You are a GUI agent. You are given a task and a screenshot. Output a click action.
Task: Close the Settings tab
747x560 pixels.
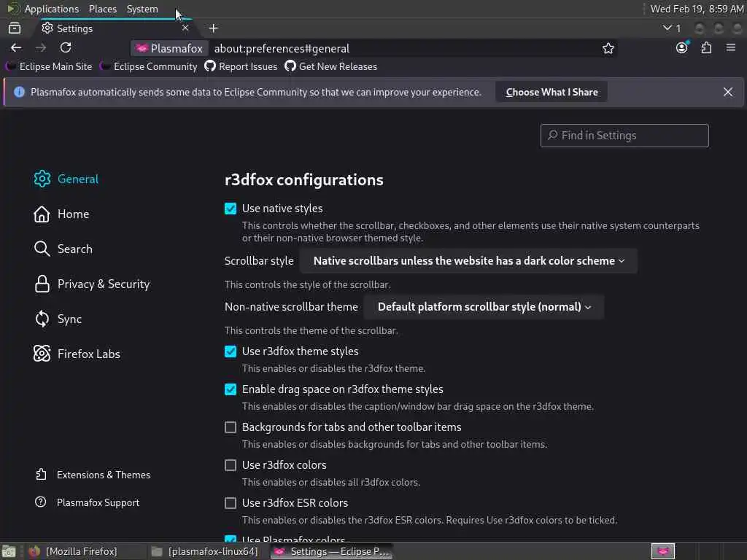click(185, 28)
